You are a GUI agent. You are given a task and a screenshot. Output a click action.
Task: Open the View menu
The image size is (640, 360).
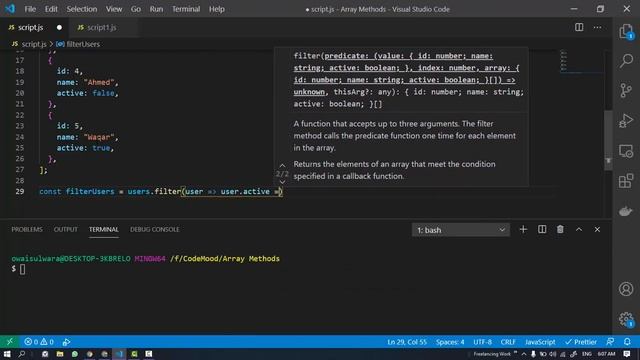(x=114, y=9)
